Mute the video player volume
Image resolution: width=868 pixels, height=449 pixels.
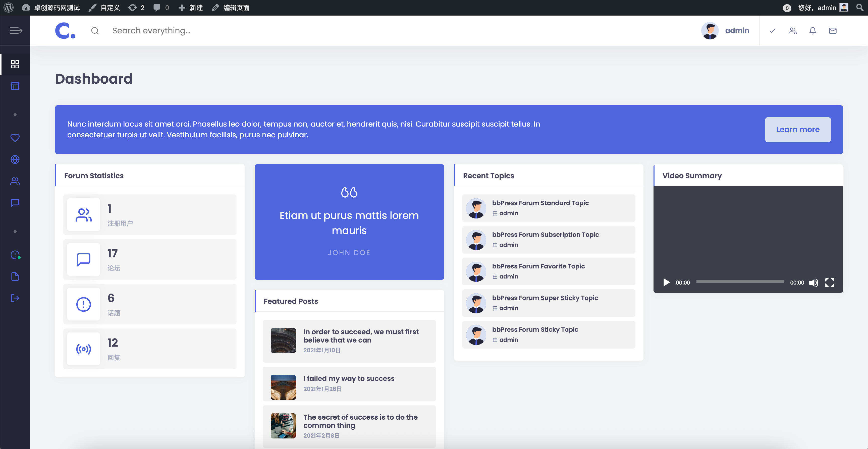pos(813,282)
